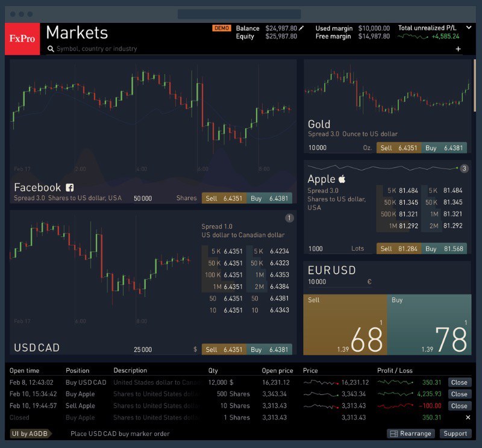Screen dimensions: 482x448
Task: Click the UI by AGDB tag
Action: click(x=30, y=434)
